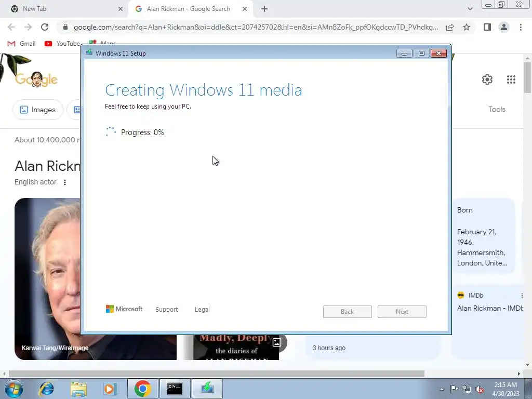Open YouTube bookmark
This screenshot has width=532, height=399.
tap(62, 44)
